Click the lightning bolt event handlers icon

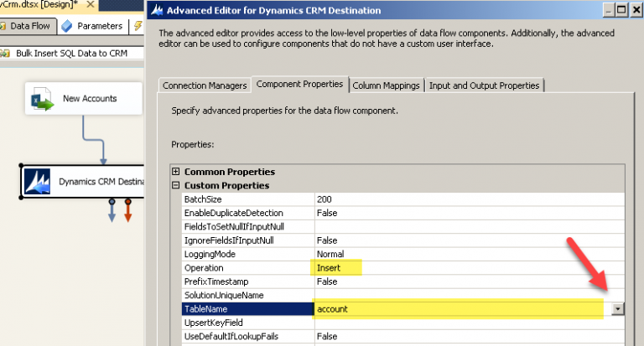point(138,26)
